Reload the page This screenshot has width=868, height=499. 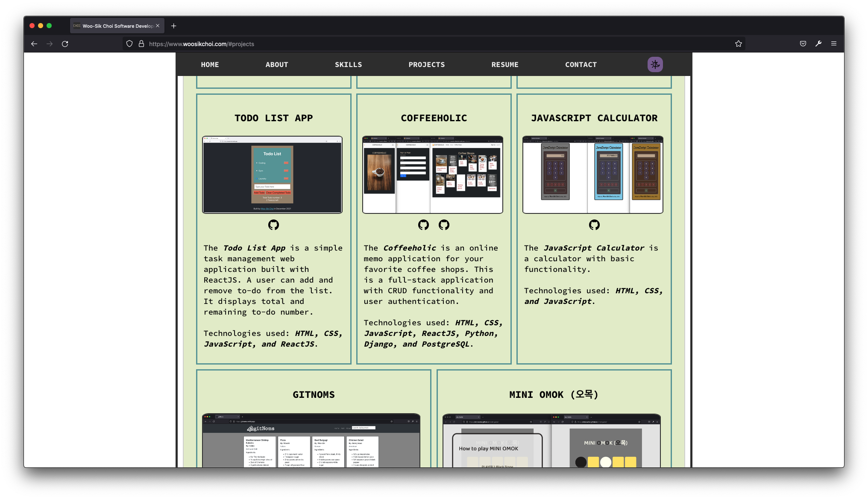(x=65, y=44)
